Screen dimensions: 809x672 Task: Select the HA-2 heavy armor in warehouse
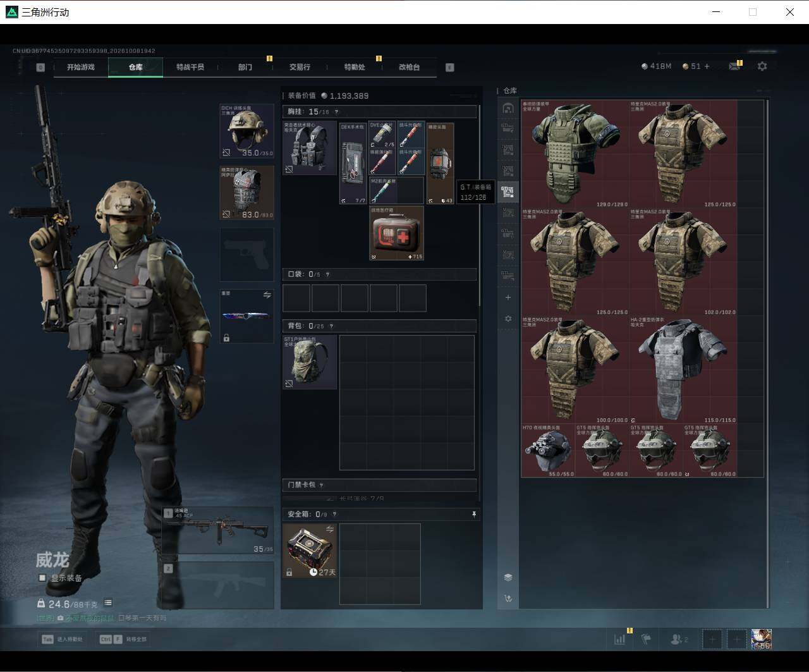[683, 369]
